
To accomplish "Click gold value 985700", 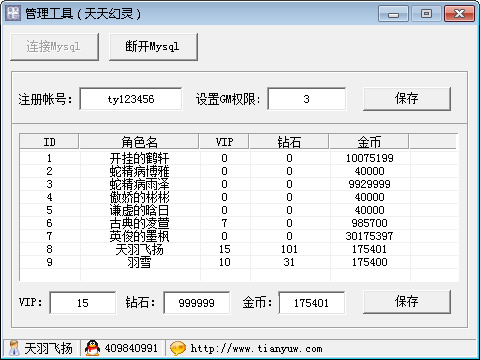I will [x=369, y=223].
